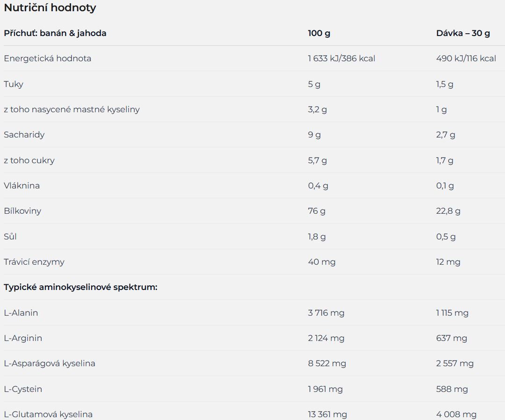Select the Tuky row label
505x420 pixels.
pyautogui.click(x=14, y=84)
